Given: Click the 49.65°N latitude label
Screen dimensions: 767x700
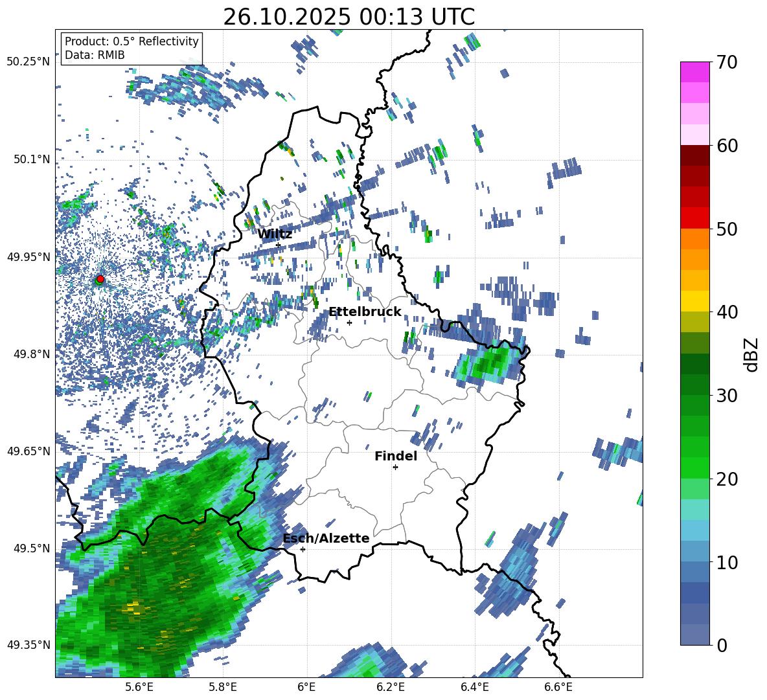Looking at the screenshot, I should [29, 451].
